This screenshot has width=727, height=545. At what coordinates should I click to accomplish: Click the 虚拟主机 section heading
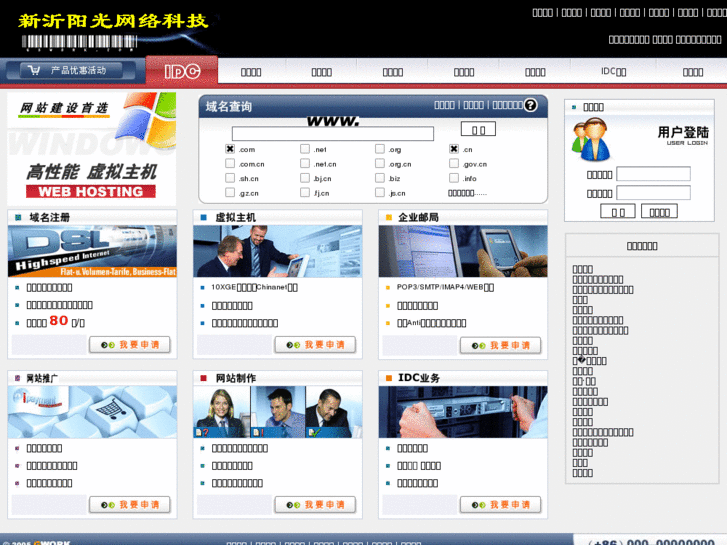[x=236, y=217]
